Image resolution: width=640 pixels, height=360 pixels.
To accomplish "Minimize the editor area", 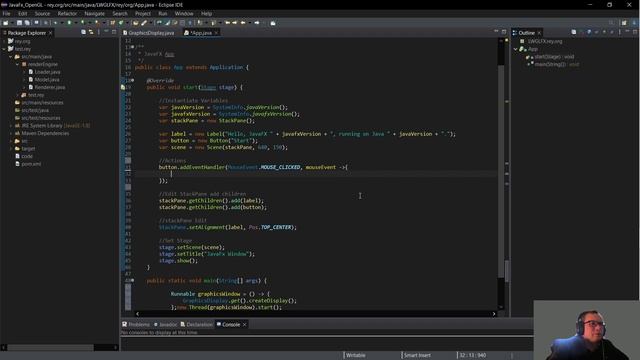I will [496, 31].
